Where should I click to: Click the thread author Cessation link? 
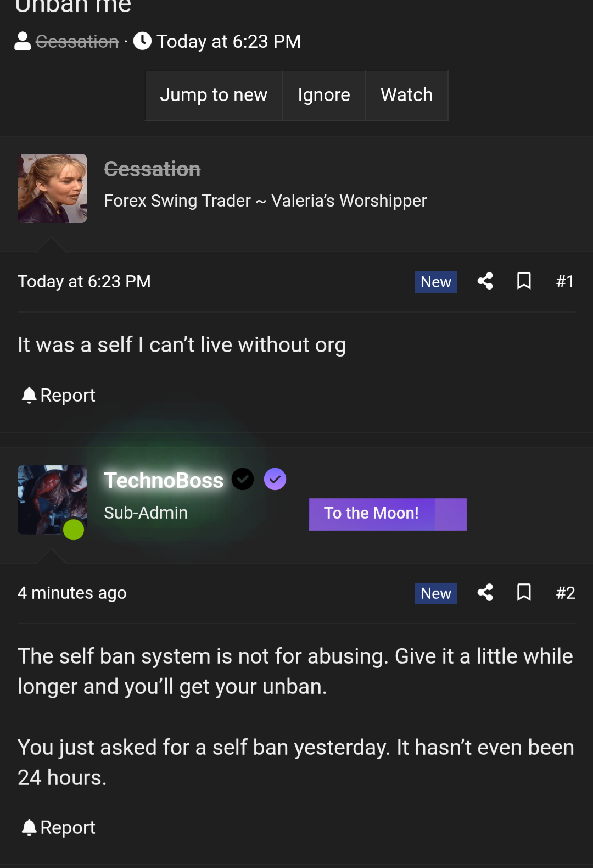coord(77,42)
